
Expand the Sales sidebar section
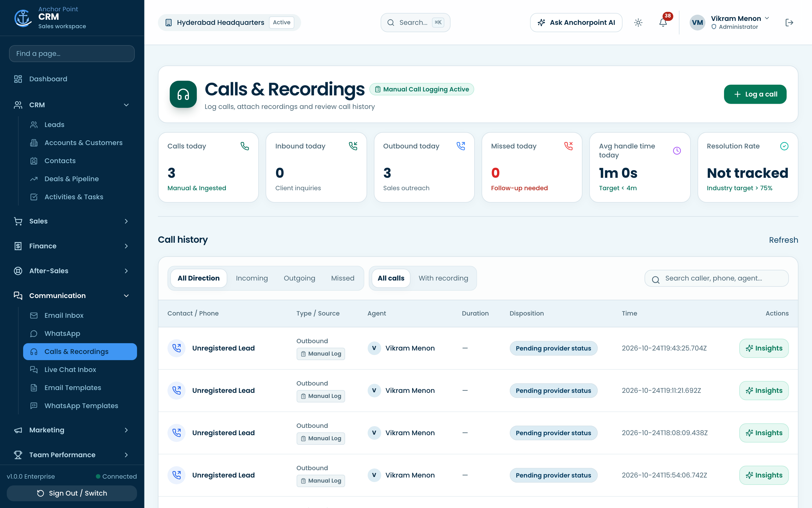[x=72, y=221]
